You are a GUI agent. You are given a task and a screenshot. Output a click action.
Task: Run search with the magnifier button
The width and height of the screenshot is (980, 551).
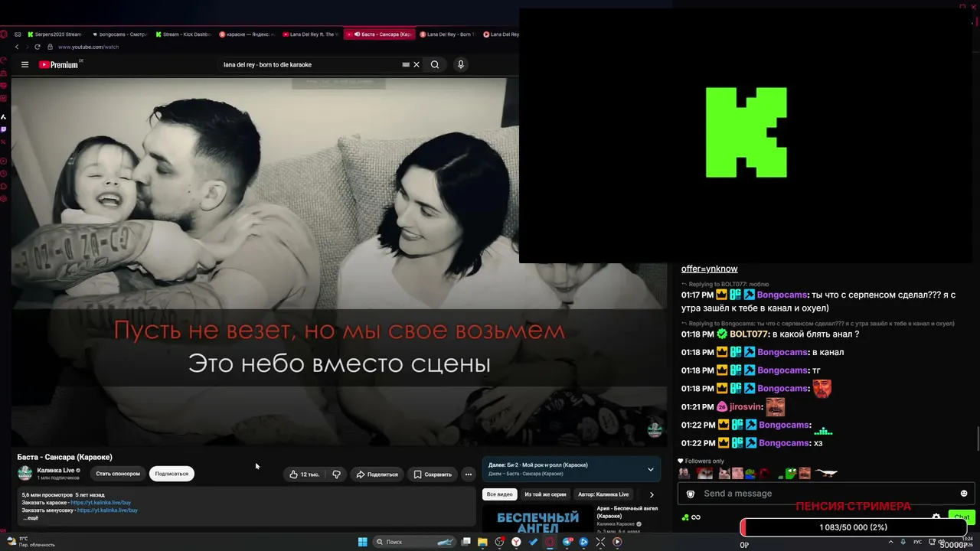pos(435,65)
